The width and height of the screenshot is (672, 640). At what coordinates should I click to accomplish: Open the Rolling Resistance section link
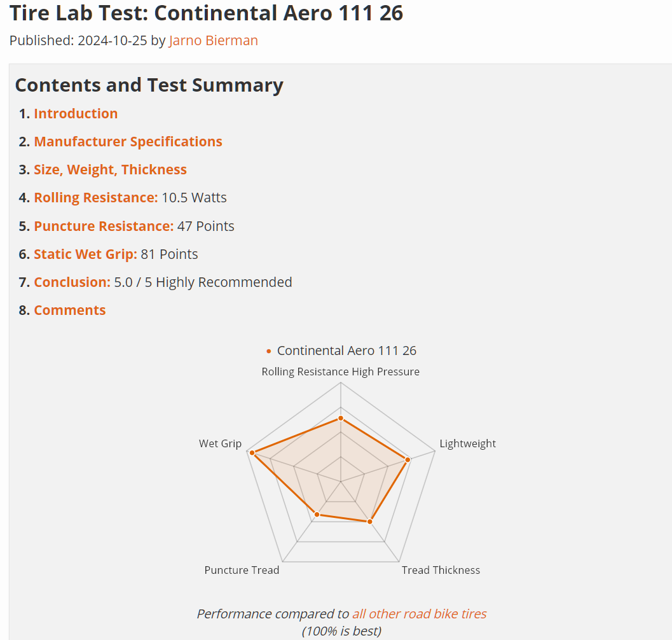[x=95, y=198]
